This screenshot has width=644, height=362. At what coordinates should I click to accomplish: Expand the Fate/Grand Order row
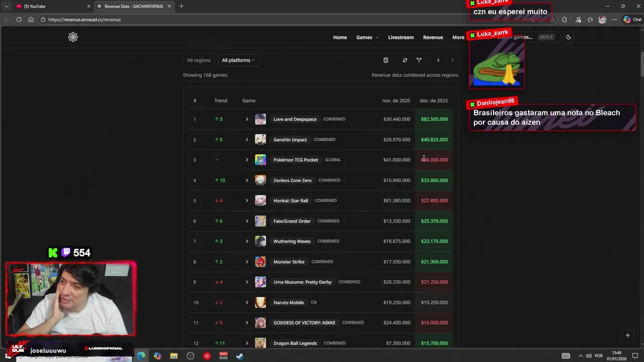(247, 221)
